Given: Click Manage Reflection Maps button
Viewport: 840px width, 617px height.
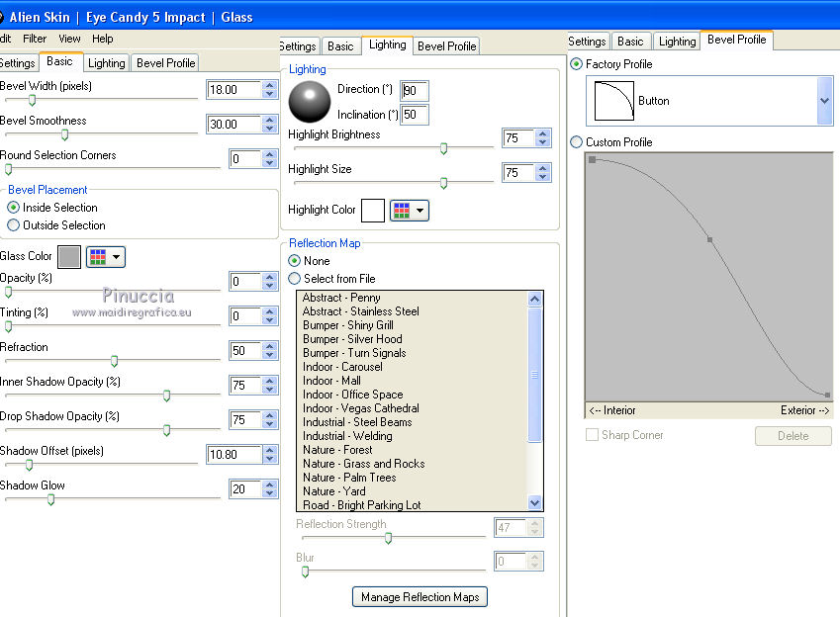Looking at the screenshot, I should point(420,597).
